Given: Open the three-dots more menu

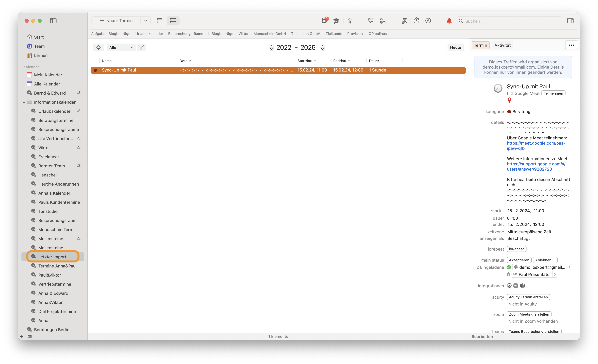Looking at the screenshot, I should (572, 45).
